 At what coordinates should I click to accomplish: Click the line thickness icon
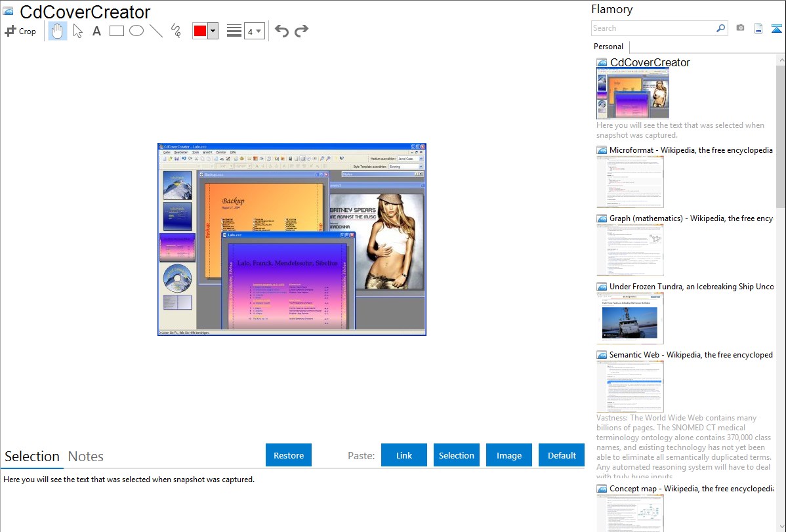pos(234,31)
